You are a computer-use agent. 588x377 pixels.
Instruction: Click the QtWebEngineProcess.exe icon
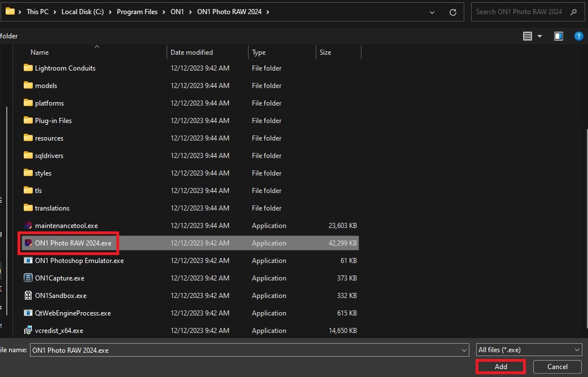point(28,313)
